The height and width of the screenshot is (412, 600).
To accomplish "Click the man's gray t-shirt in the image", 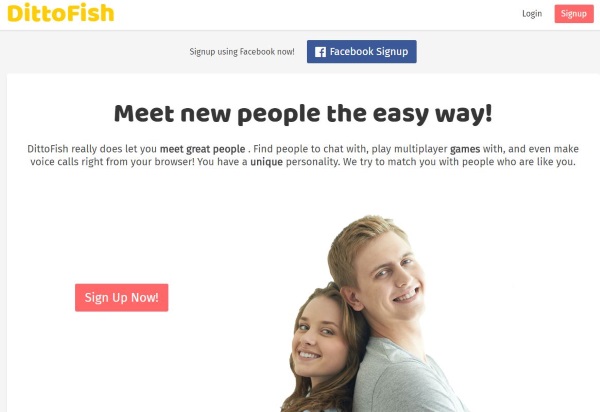I will coord(406,379).
